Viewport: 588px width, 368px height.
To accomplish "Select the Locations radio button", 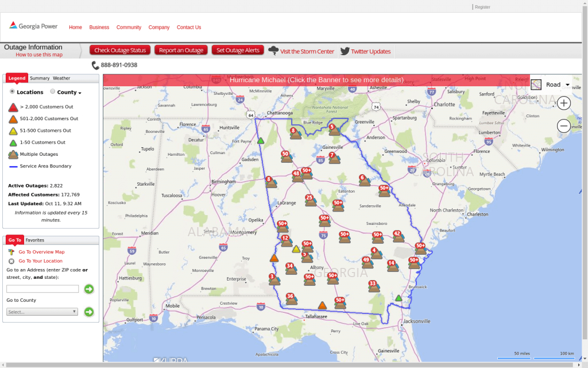I will click(13, 91).
